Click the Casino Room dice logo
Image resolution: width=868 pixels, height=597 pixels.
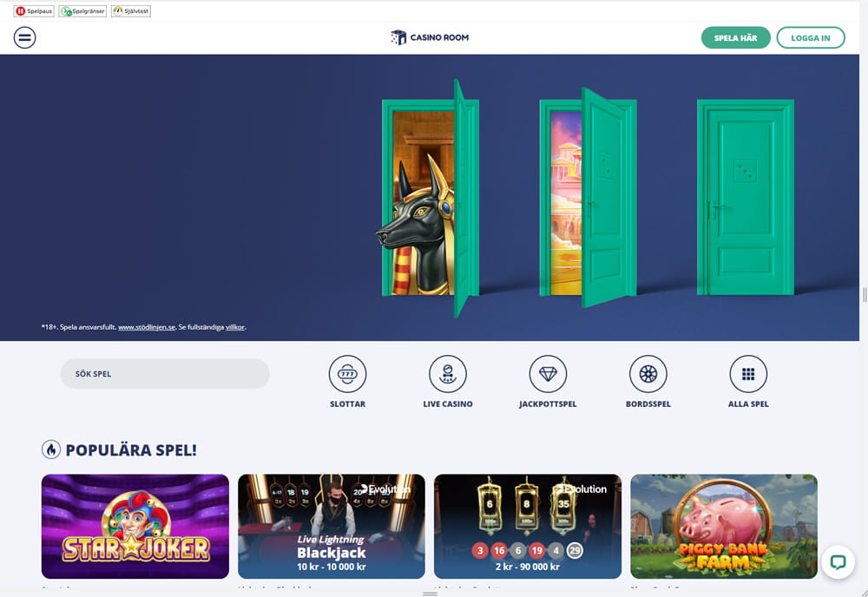click(x=398, y=37)
